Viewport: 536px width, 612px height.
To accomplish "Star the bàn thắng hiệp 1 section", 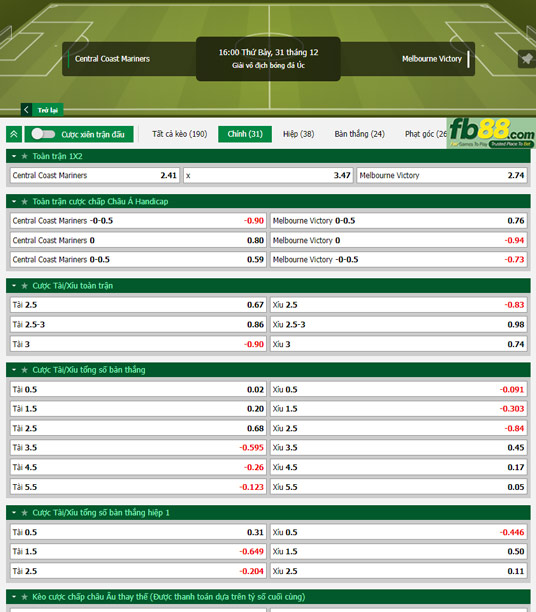I will point(25,513).
